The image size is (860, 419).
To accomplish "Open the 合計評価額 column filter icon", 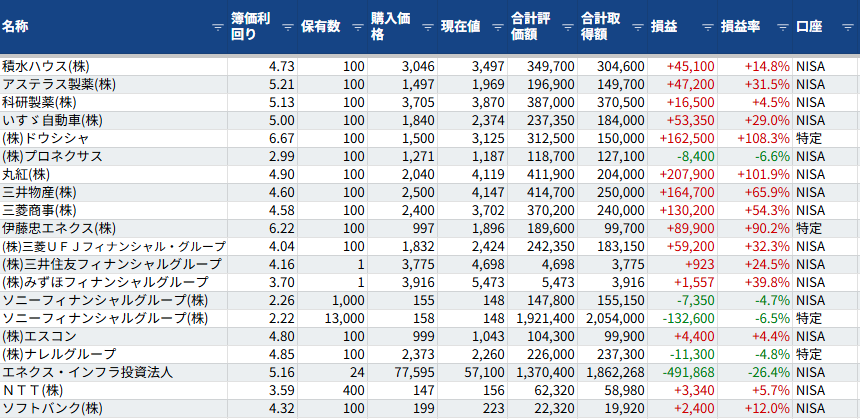I will [567, 27].
